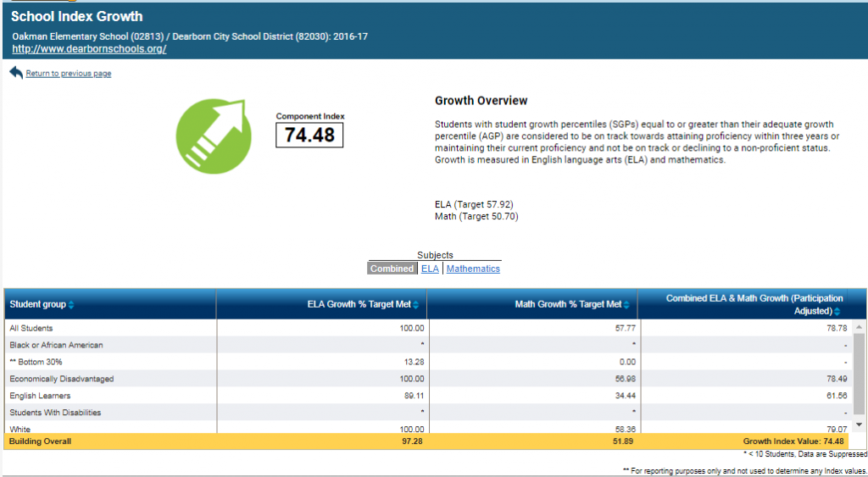Image resolution: width=868 pixels, height=477 pixels.
Task: Select the Economically Disadvantaged row
Action: pyautogui.click(x=61, y=379)
